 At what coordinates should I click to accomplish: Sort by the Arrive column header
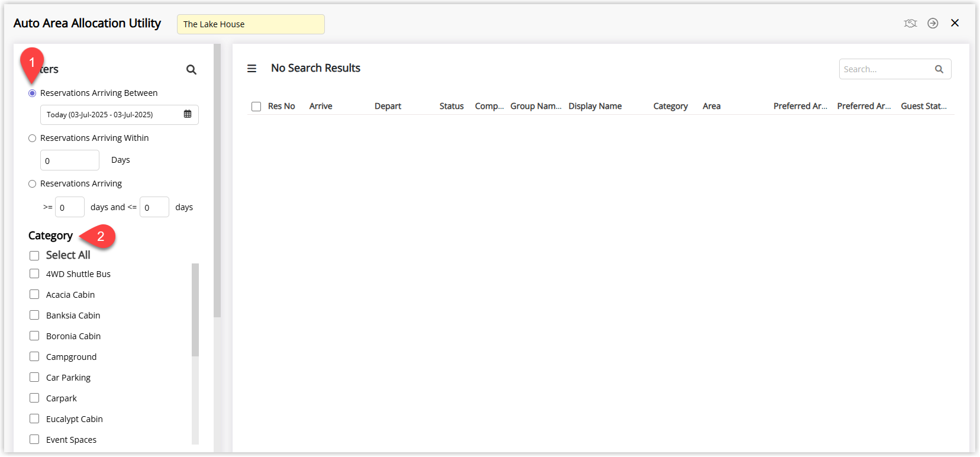pyautogui.click(x=321, y=107)
